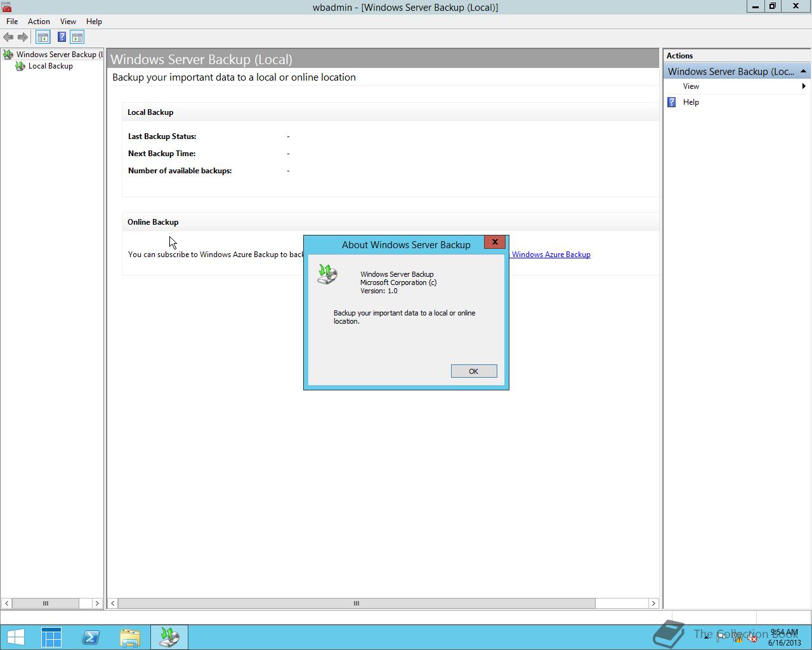Click the View submenu arrow in Actions
Viewport: 812px width, 650px height.
tap(804, 86)
